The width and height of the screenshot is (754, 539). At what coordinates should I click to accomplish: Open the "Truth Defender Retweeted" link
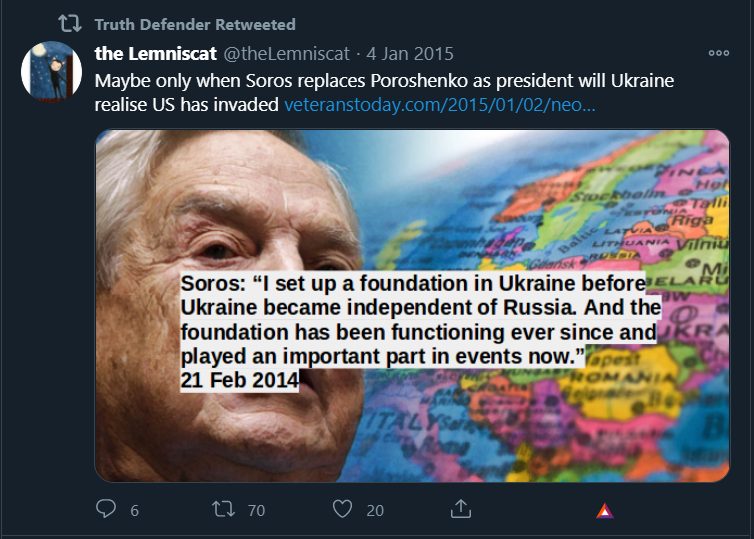coord(195,24)
